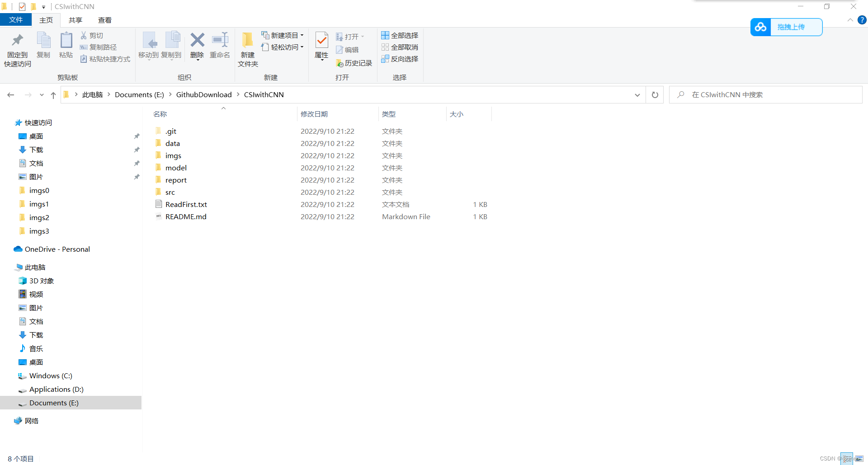Viewport: 868px width, 465px height.
Task: Click the Cut (剪切) scissors button
Action: click(x=92, y=35)
